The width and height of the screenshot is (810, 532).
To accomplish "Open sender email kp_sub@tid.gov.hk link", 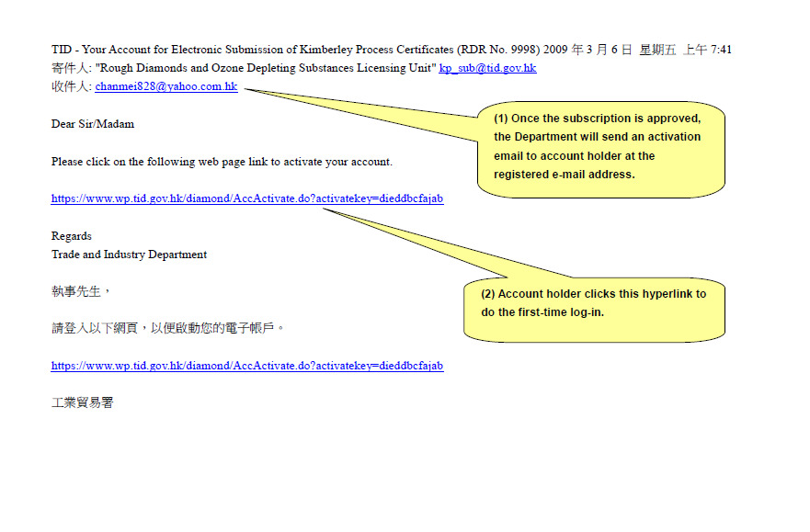I will [487, 68].
